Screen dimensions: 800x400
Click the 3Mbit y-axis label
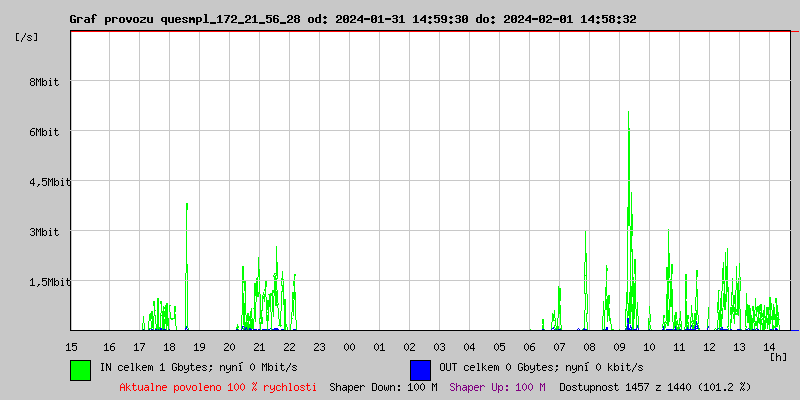tap(44, 232)
